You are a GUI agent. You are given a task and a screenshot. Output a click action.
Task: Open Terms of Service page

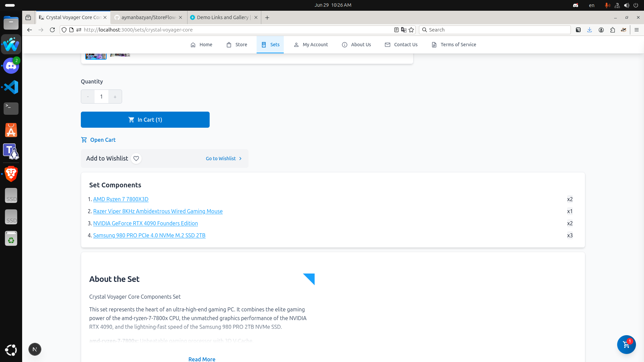454,45
